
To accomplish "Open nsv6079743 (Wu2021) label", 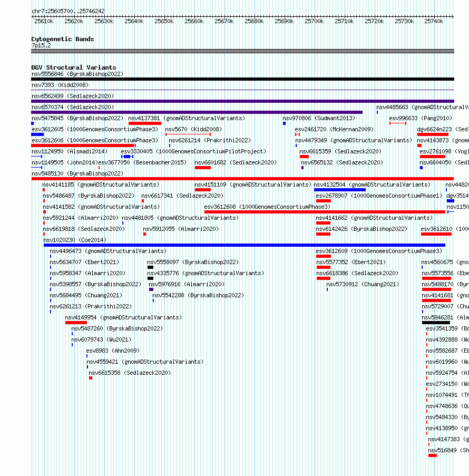I will (101, 339).
